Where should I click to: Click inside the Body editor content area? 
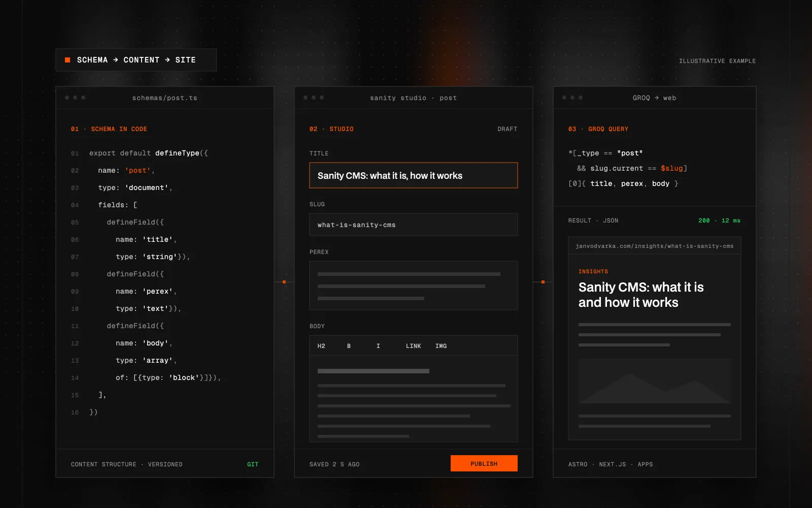tap(414, 399)
